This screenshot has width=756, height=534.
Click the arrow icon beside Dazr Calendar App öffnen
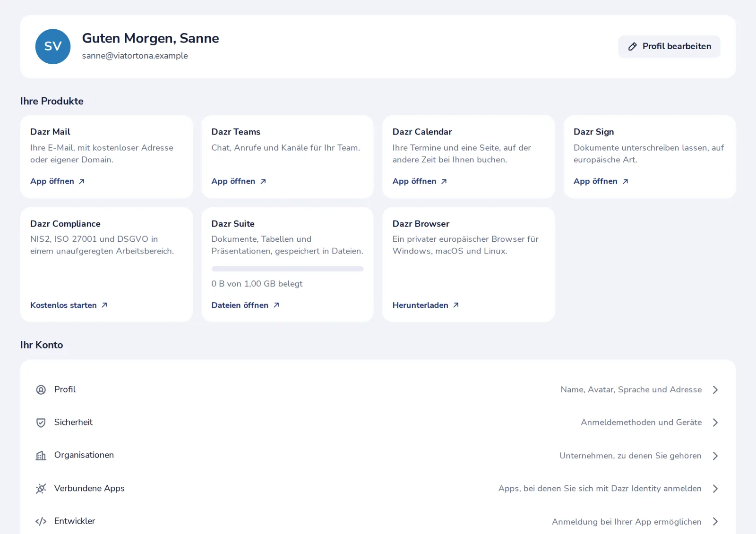pos(444,181)
